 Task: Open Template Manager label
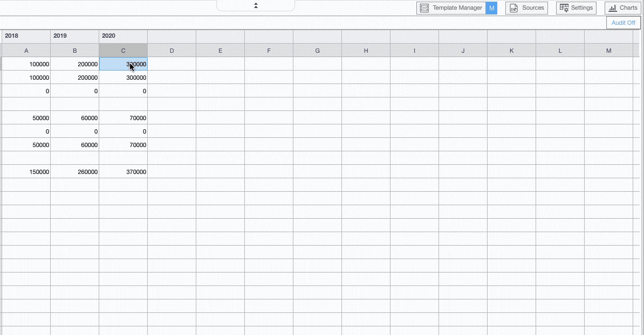tap(457, 8)
